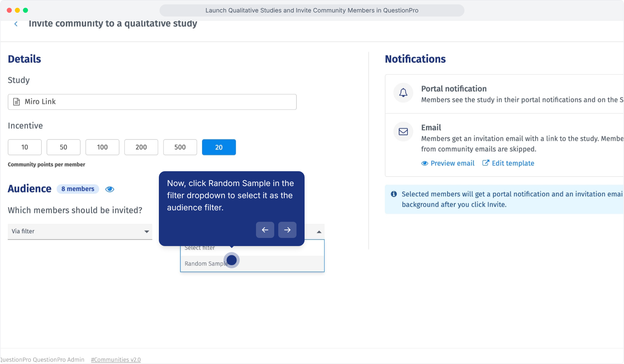Click the document icon in Study field
624x364 pixels.
point(16,102)
